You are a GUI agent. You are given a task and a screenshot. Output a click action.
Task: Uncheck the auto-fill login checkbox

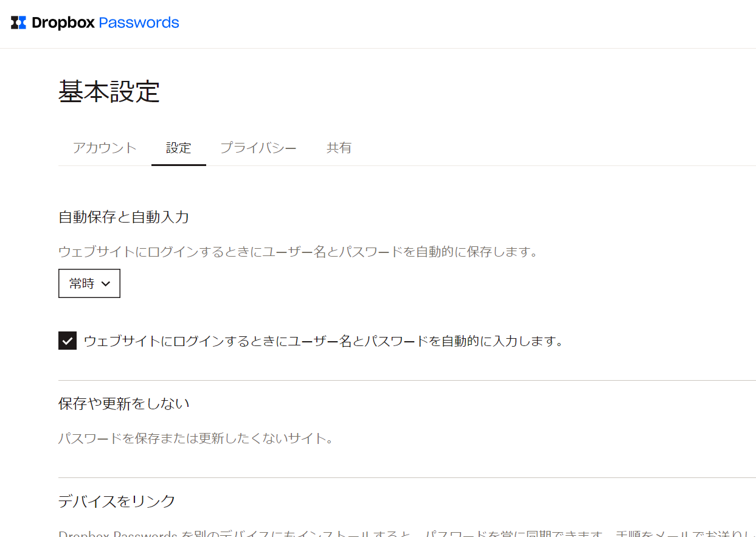[x=68, y=341]
